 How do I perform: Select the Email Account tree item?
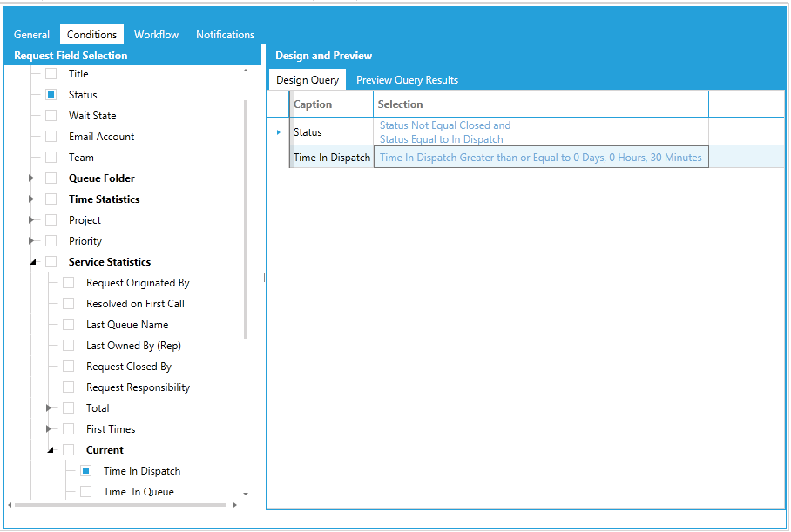(x=101, y=137)
